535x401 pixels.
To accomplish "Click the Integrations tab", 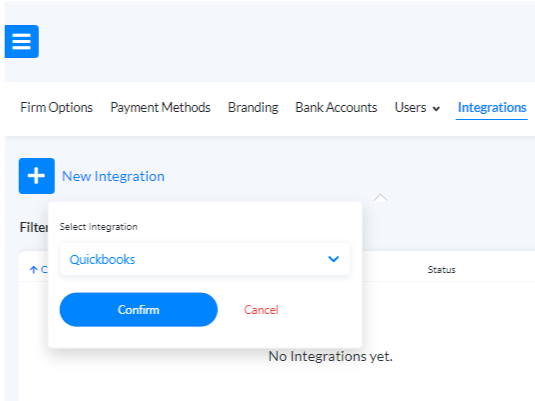I will 492,108.
